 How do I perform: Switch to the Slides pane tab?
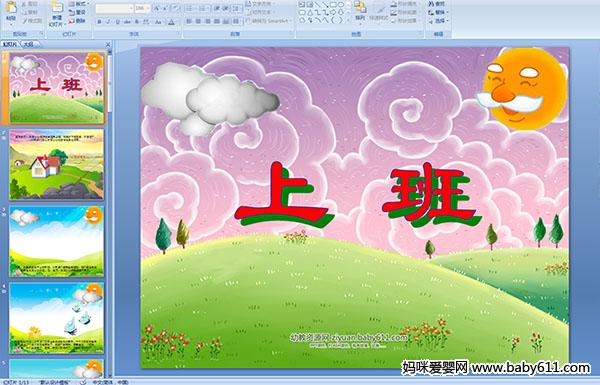(x=10, y=44)
